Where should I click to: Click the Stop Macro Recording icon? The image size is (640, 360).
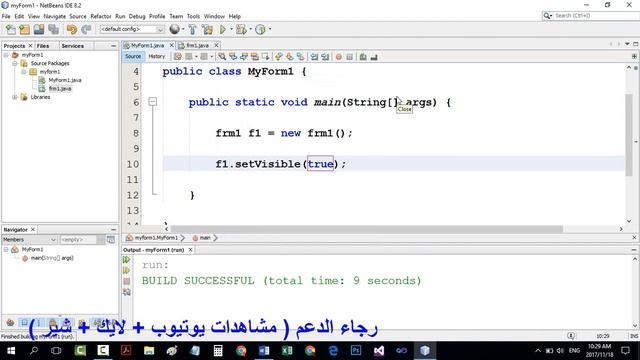tap(349, 57)
